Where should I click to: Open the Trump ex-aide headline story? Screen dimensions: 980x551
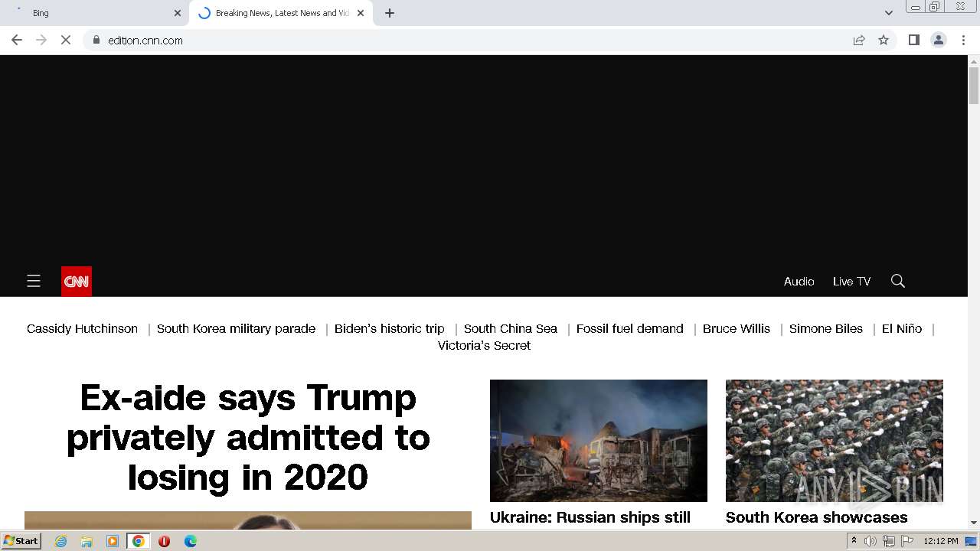pos(248,438)
